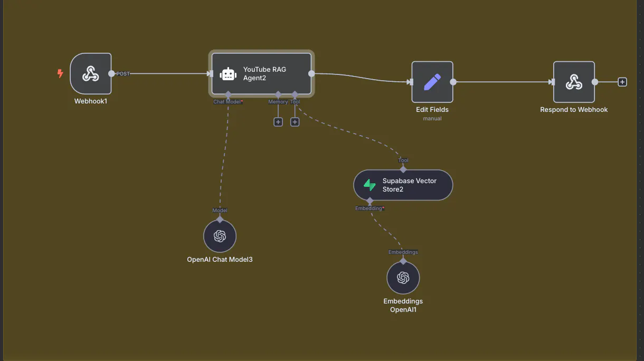Screen dimensions: 644x361
Task: Click the Model diamond above OpenAI Chat Model3
Action: 220,220
